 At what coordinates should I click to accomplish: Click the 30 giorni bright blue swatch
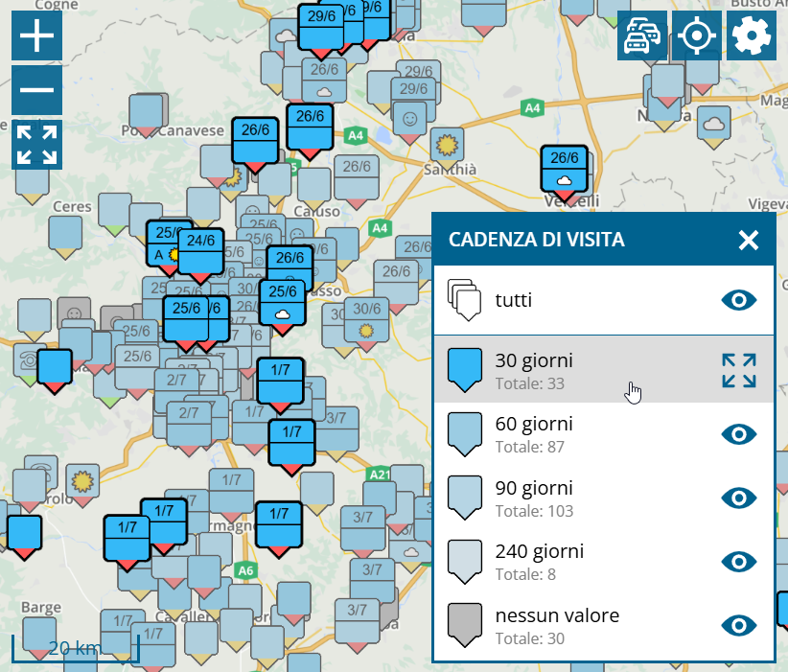click(465, 370)
